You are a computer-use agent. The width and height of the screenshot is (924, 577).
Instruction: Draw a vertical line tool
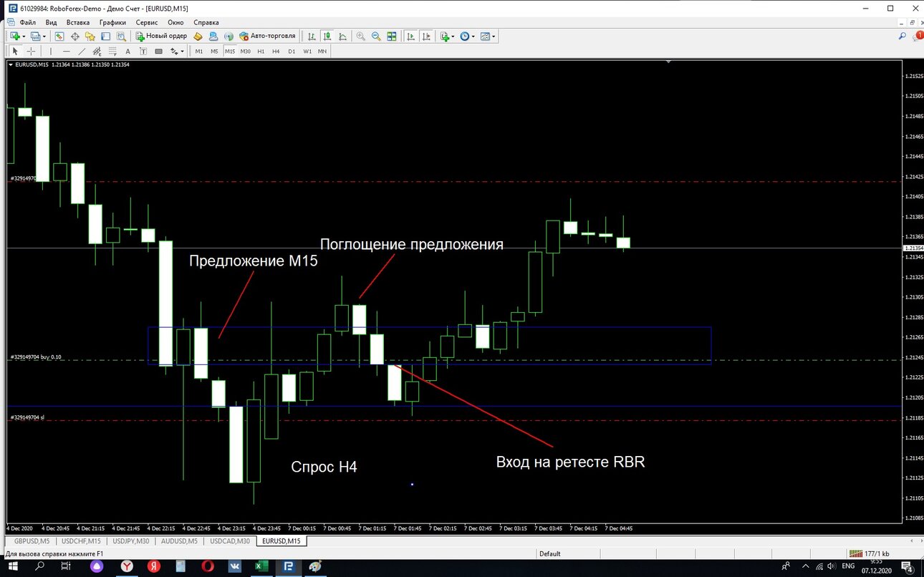(x=50, y=51)
